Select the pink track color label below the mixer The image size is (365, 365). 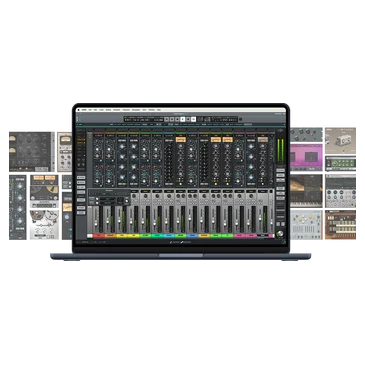[240, 236]
